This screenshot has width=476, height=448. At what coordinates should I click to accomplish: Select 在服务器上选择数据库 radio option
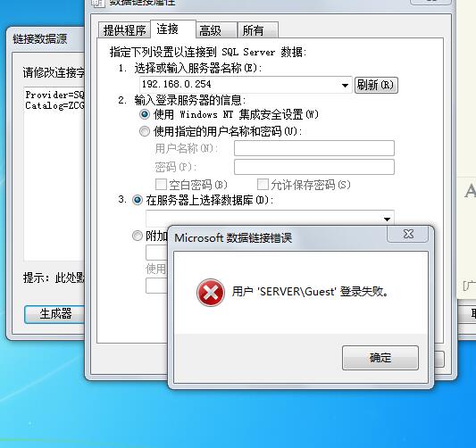pyautogui.click(x=138, y=200)
